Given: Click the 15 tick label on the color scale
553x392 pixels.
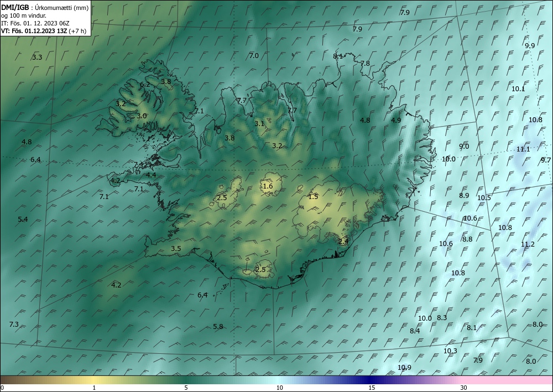Looking at the screenshot, I should pyautogui.click(x=372, y=388).
